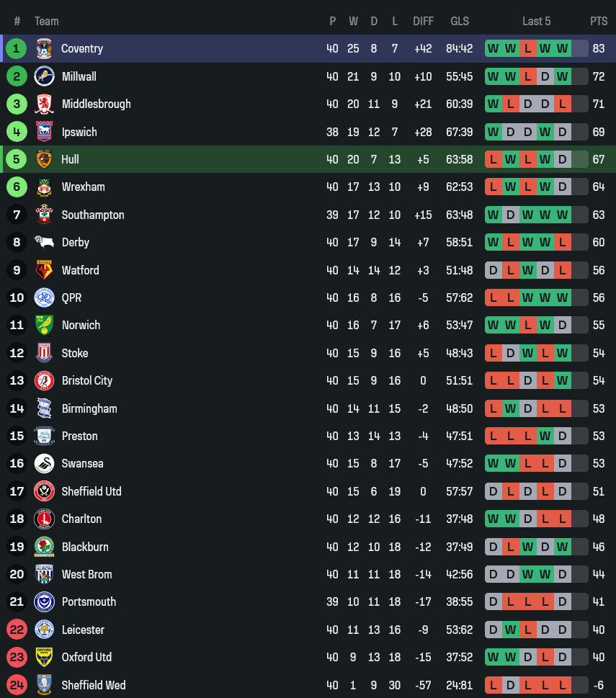The width and height of the screenshot is (616, 698).
Task: Click the GLS column header
Action: tap(460, 22)
